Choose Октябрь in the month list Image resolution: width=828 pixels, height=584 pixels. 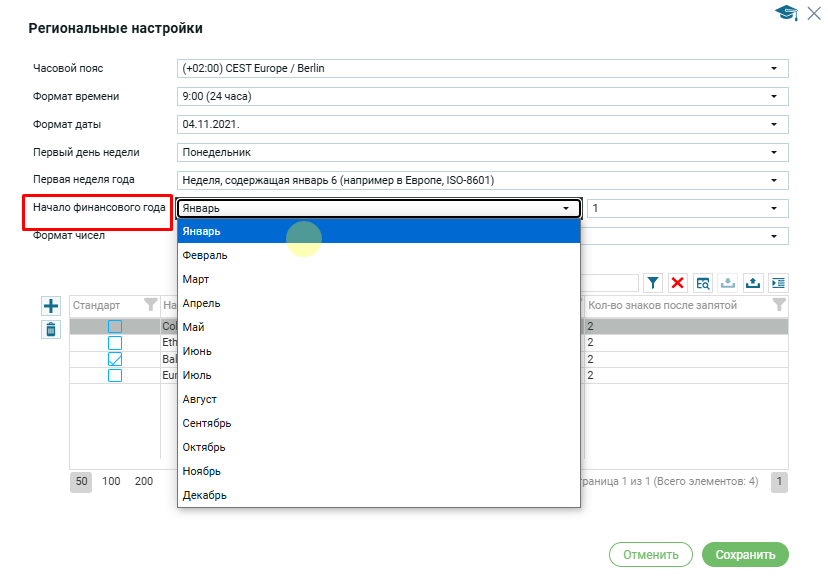click(x=204, y=447)
